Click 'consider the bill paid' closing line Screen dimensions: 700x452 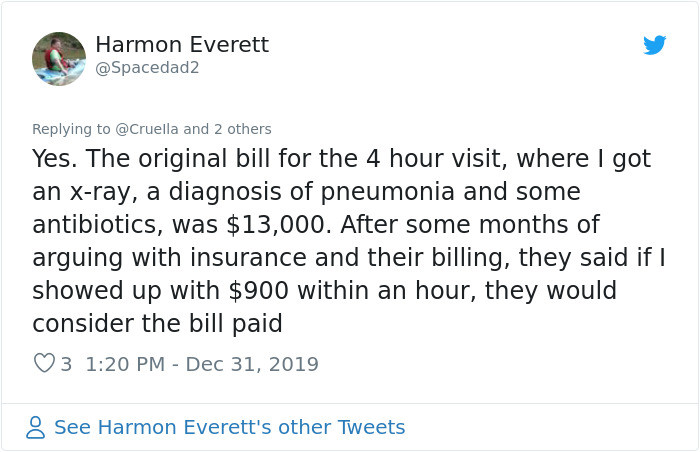[x=157, y=323]
